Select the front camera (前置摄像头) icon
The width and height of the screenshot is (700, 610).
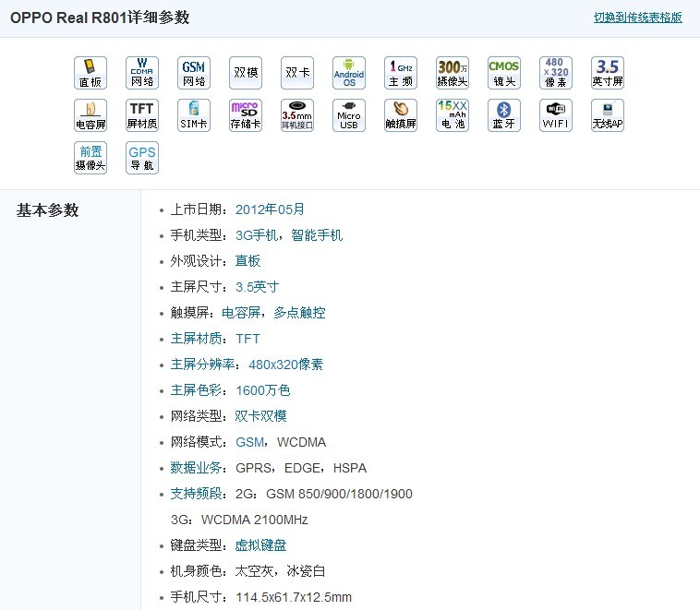91,158
